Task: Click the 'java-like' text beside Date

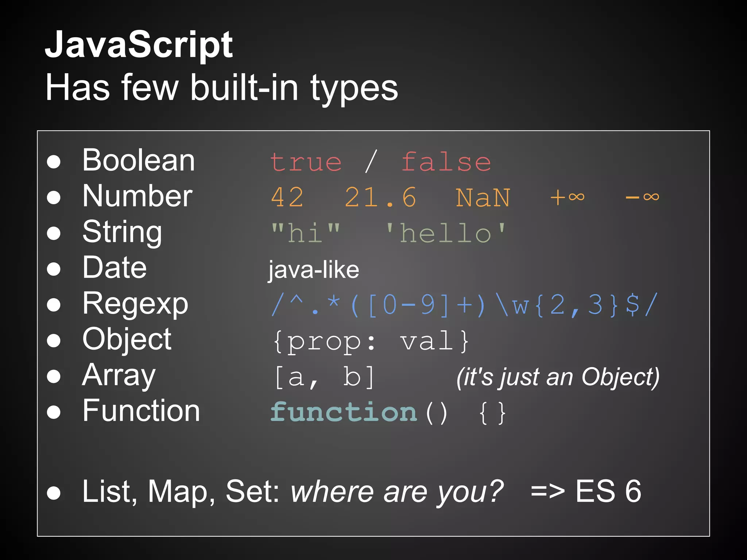Action: point(314,270)
